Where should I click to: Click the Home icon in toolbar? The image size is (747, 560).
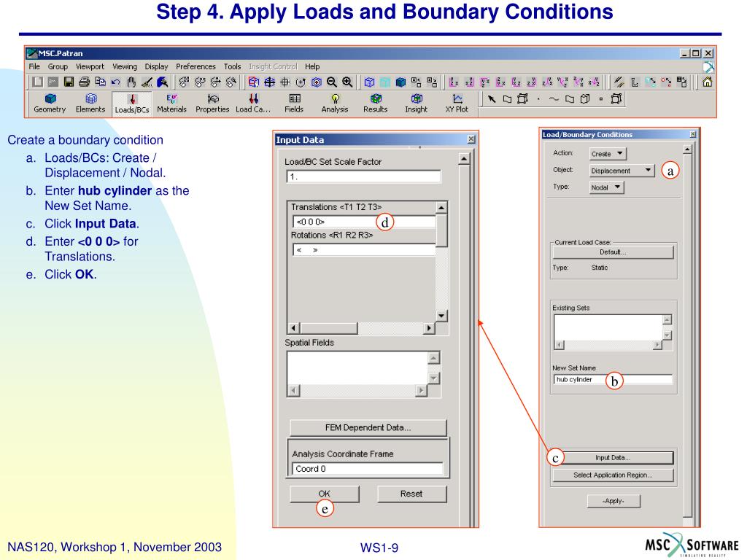(x=708, y=82)
